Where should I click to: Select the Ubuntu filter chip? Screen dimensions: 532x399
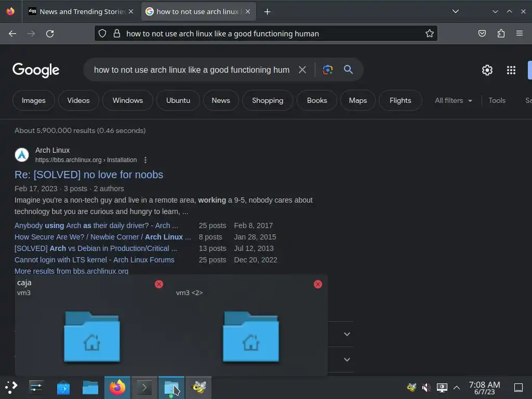pyautogui.click(x=178, y=100)
